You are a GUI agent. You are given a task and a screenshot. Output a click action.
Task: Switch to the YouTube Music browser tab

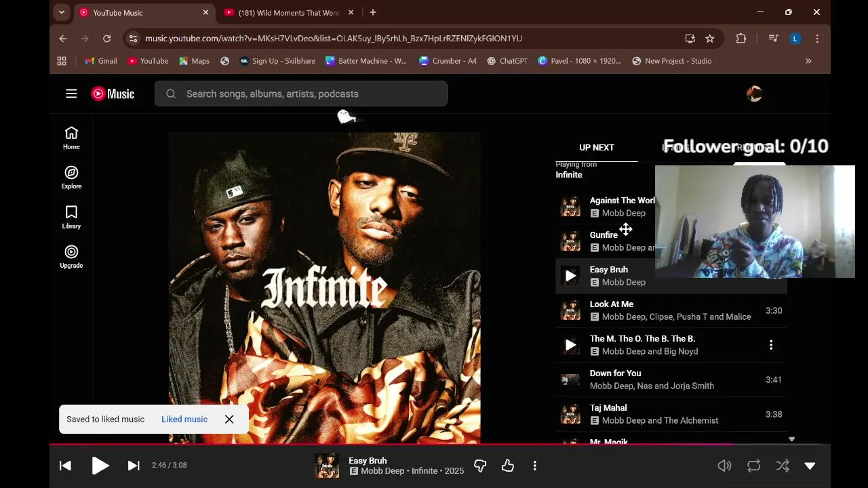144,12
